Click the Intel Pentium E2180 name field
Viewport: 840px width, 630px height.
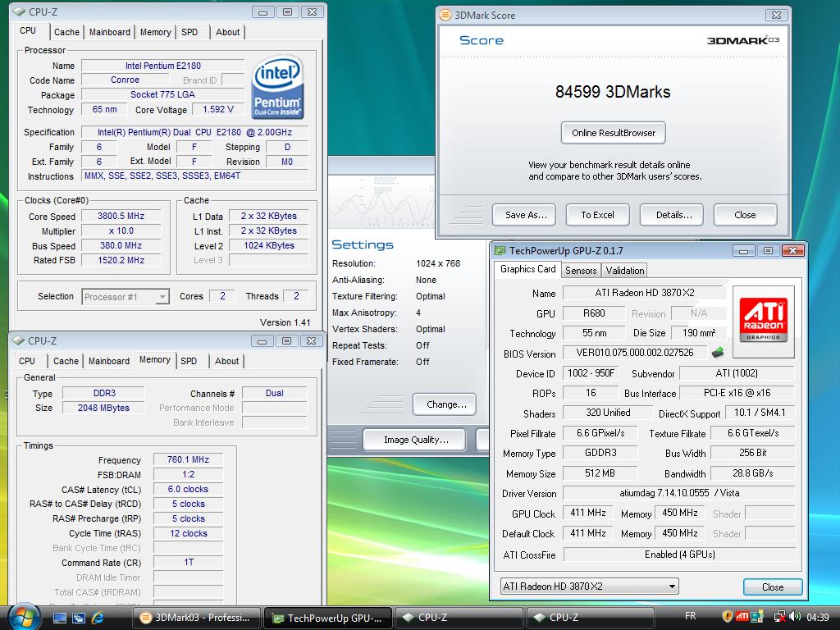click(163, 66)
